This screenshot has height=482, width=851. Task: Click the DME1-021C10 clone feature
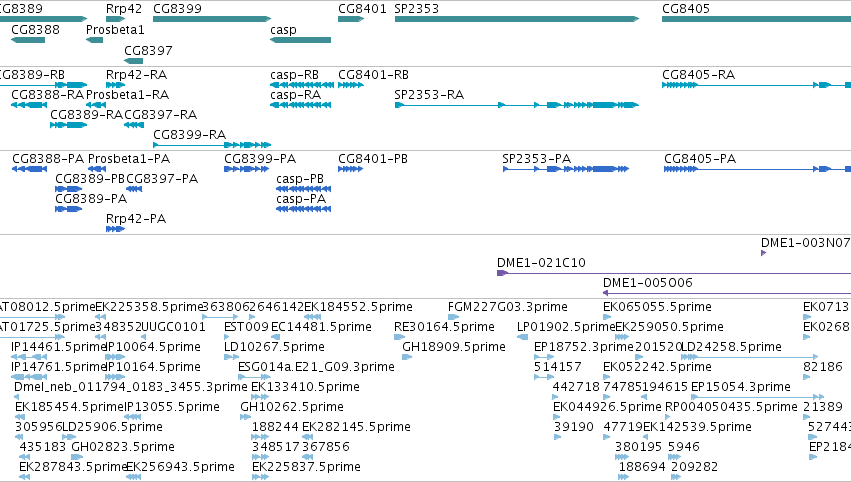[674, 273]
